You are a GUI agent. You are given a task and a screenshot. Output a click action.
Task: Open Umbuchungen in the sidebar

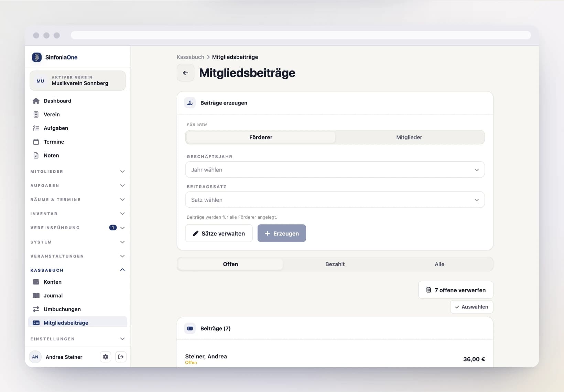pyautogui.click(x=77, y=309)
